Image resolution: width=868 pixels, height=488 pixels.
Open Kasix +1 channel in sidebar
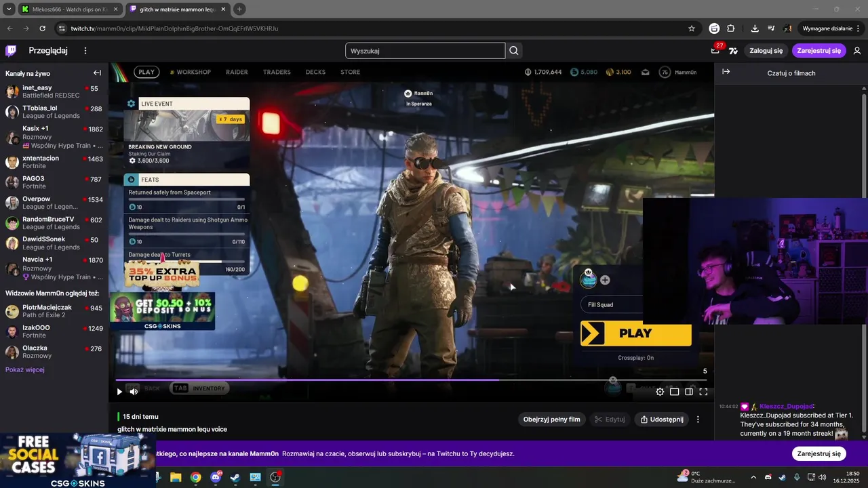54,137
